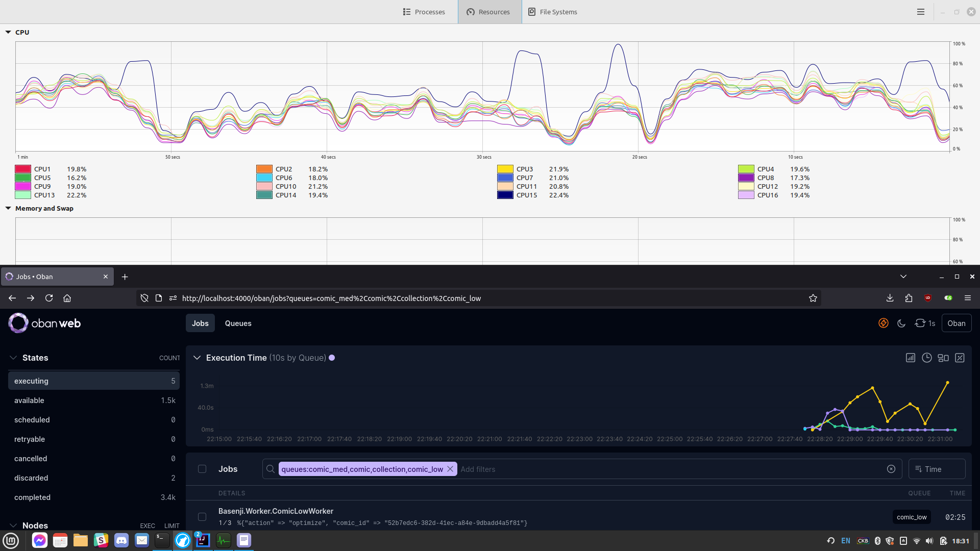Click the percent ratio icon in chart header
Image resolution: width=980 pixels, height=551 pixels.
(960, 358)
